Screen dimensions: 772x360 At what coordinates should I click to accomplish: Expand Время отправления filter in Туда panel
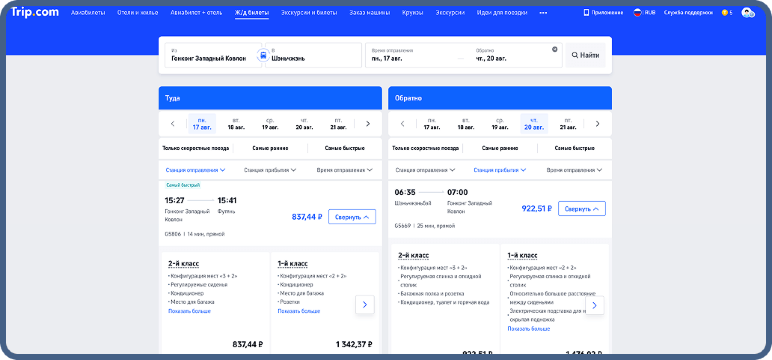pos(345,170)
